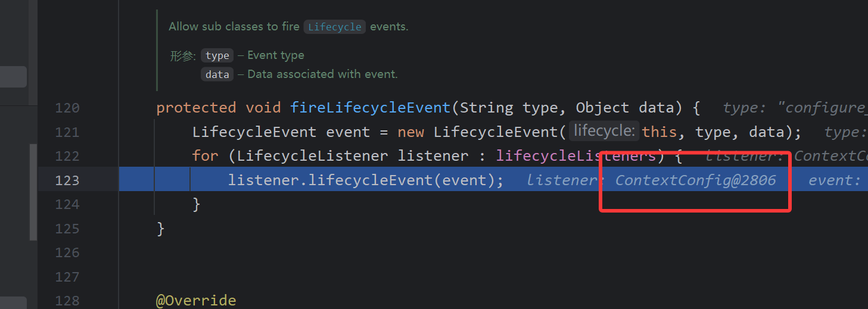Click line number 125 in the gutter
Viewport: 868px width, 309px height.
tap(67, 229)
